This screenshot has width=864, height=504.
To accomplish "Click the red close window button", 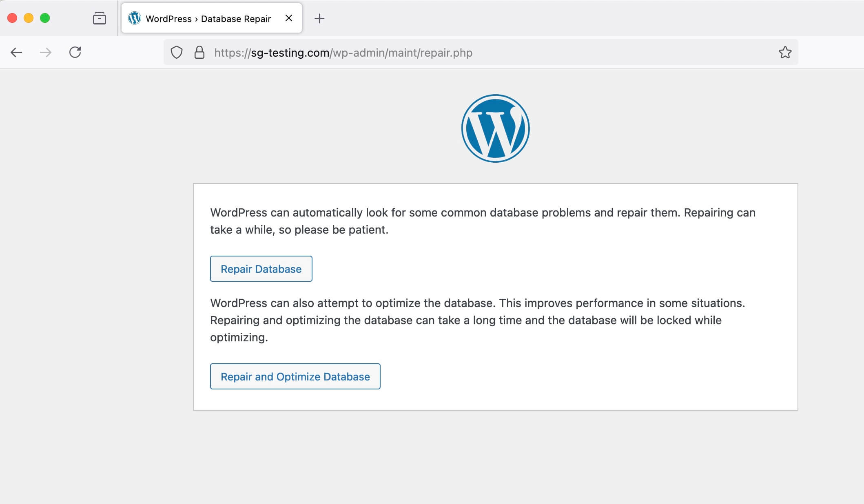I will (x=12, y=18).
